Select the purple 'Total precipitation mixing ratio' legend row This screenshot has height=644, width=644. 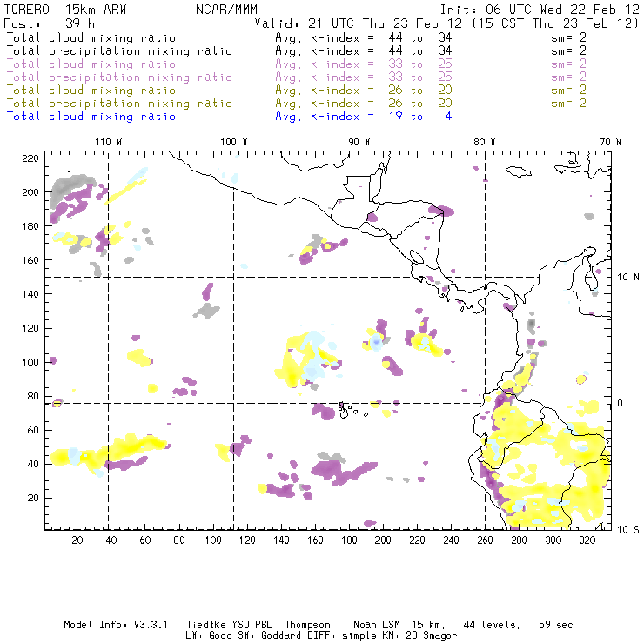[x=296, y=77]
